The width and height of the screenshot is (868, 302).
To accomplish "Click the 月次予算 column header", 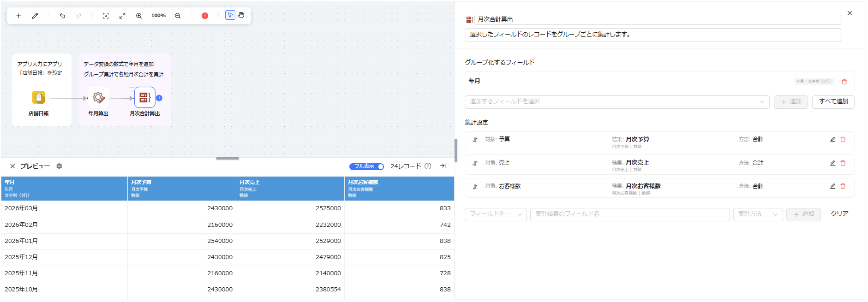I will 182,189.
